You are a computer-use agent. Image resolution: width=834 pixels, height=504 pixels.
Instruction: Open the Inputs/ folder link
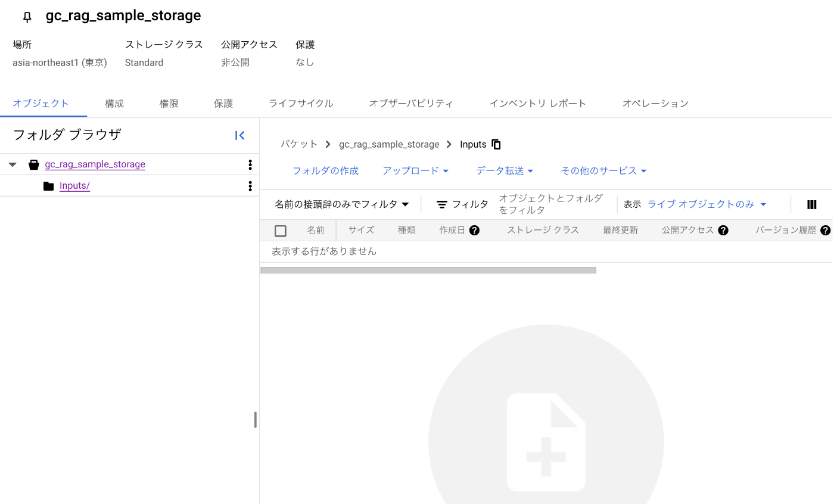(x=75, y=186)
